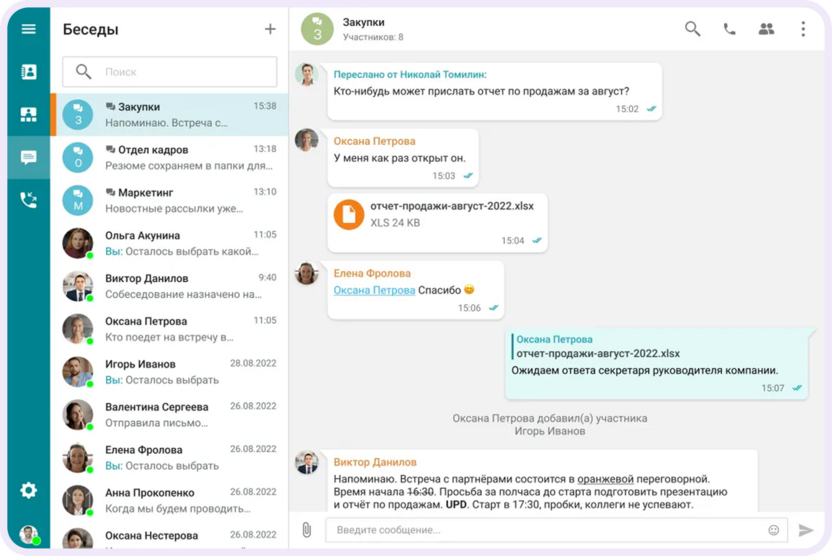Image resolution: width=832 pixels, height=556 pixels.
Task: Click the Закупки group avatar in header
Action: coord(317,29)
